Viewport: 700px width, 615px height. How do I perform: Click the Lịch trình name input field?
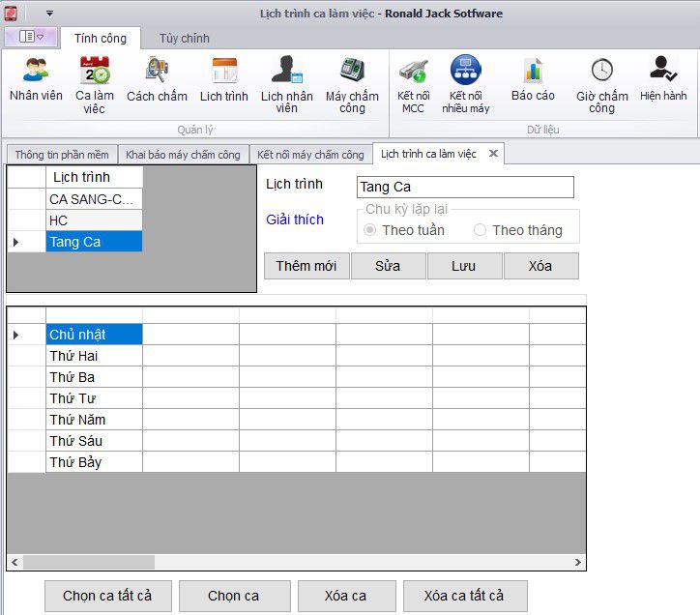pos(465,187)
